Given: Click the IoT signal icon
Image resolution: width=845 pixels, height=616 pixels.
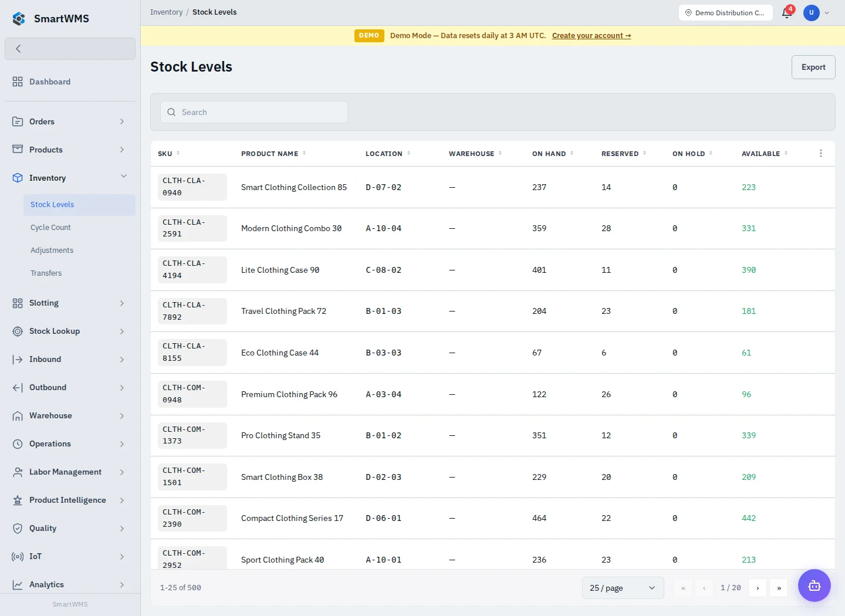Looking at the screenshot, I should [18, 556].
